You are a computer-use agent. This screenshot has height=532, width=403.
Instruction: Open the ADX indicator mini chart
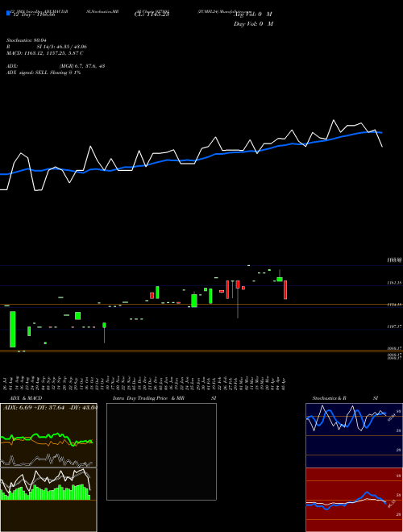[x=48, y=435]
